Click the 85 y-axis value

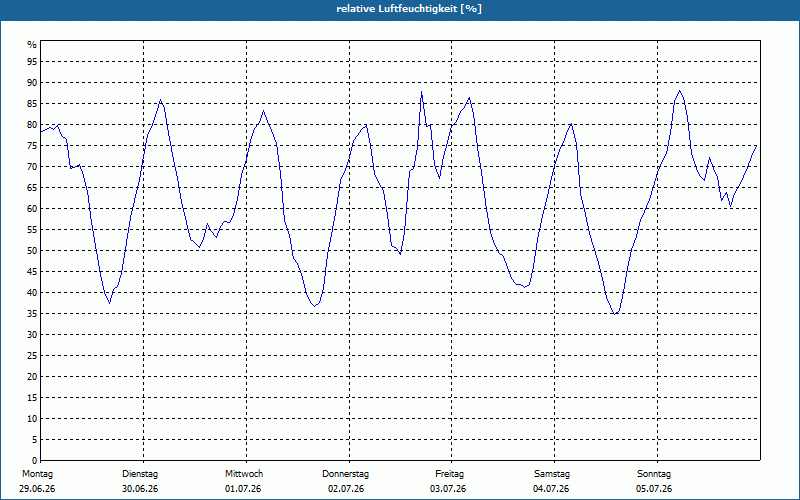pos(32,104)
